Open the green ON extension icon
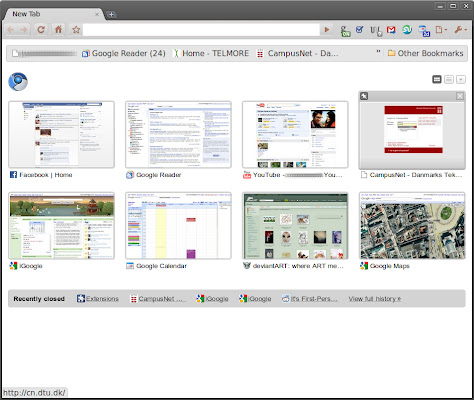The height and width of the screenshot is (400, 474). coord(345,31)
